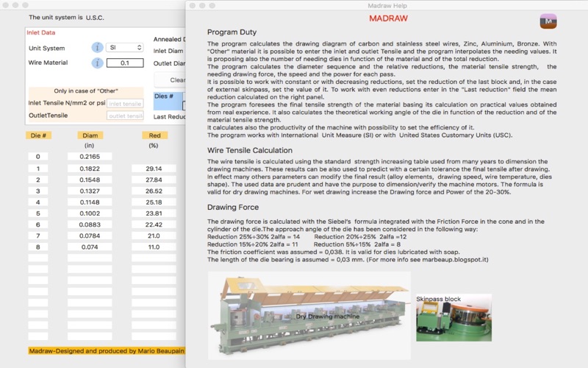Select die 1 diameter cell 0.1822
This screenshot has height=368, width=588.
tap(90, 169)
